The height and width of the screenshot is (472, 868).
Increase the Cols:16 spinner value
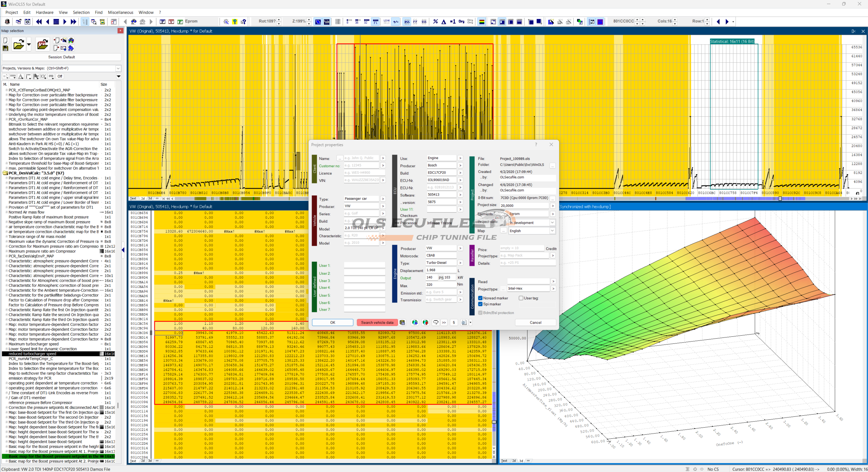tap(675, 20)
